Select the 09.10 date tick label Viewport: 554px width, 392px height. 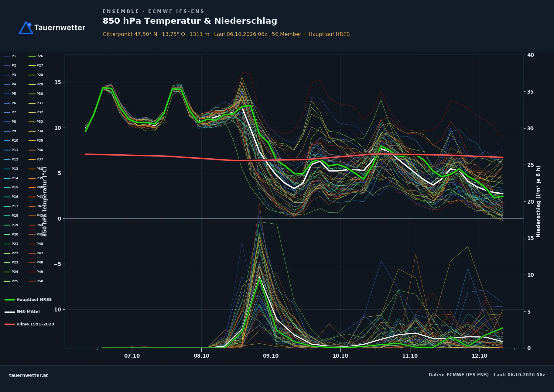tap(271, 356)
